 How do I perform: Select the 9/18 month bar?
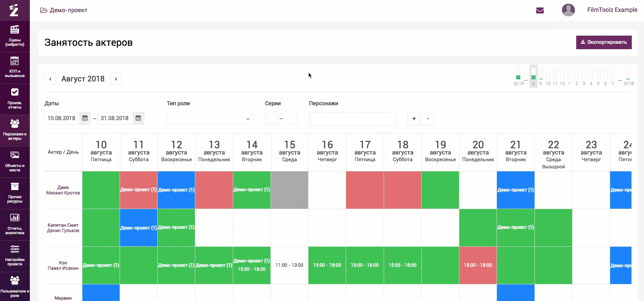[628, 76]
